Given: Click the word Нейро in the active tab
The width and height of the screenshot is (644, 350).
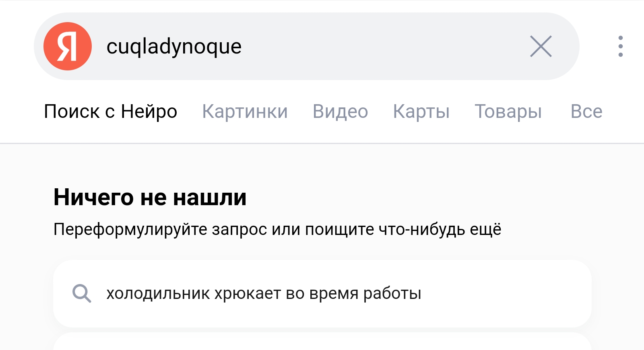Looking at the screenshot, I should 149,111.
